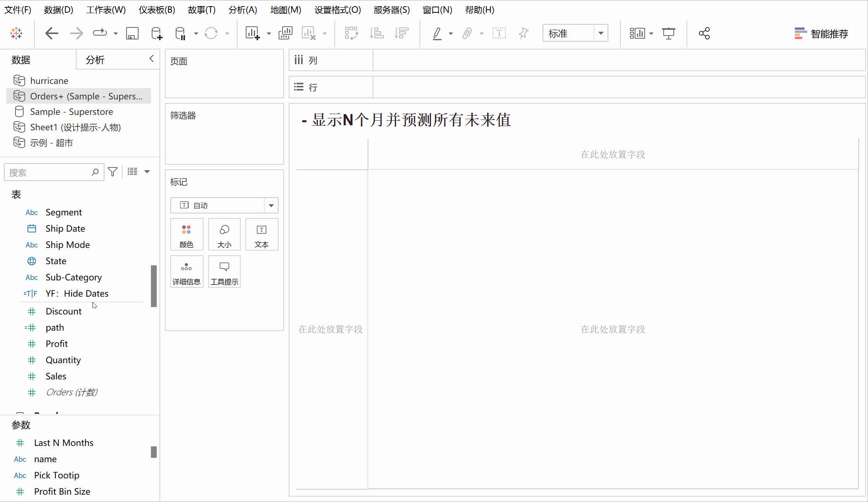
Task: Open the data pane view options arrow
Action: coord(147,172)
